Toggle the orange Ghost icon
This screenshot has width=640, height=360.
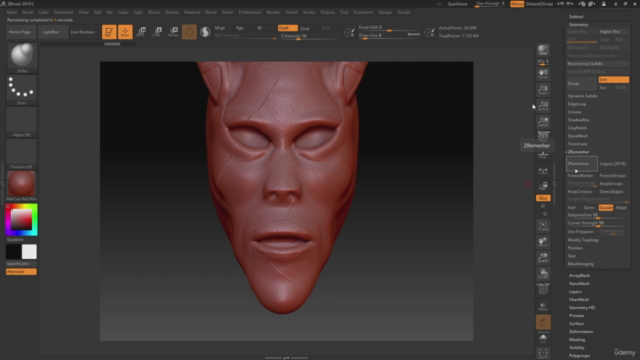tap(543, 322)
